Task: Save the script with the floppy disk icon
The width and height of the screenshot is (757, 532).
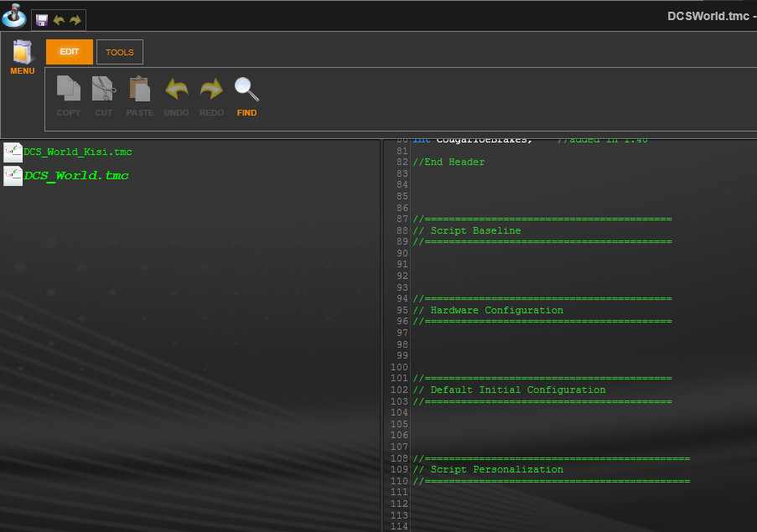Action: (x=42, y=20)
